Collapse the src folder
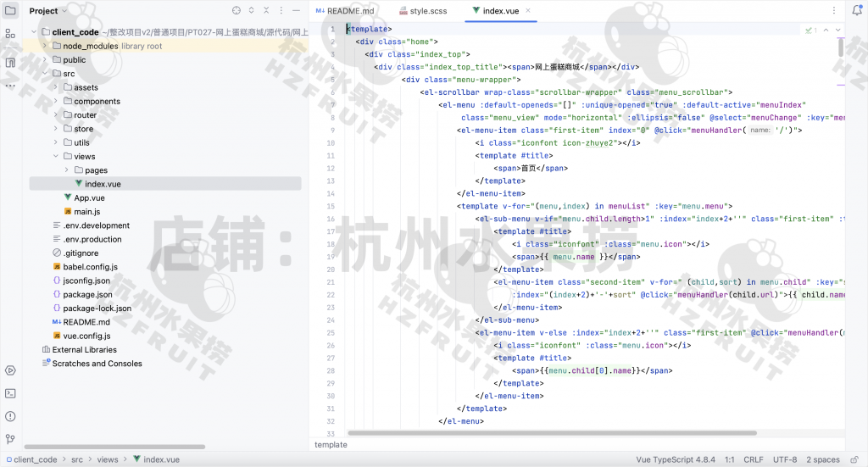This screenshot has width=868, height=467. (45, 74)
